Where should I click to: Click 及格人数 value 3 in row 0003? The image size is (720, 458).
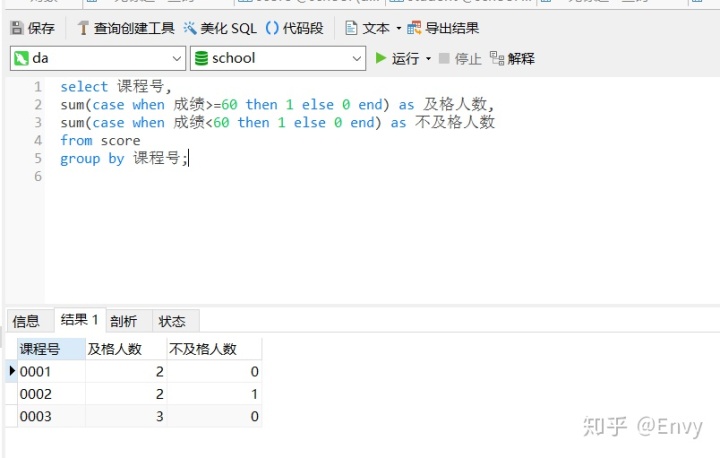[126, 417]
